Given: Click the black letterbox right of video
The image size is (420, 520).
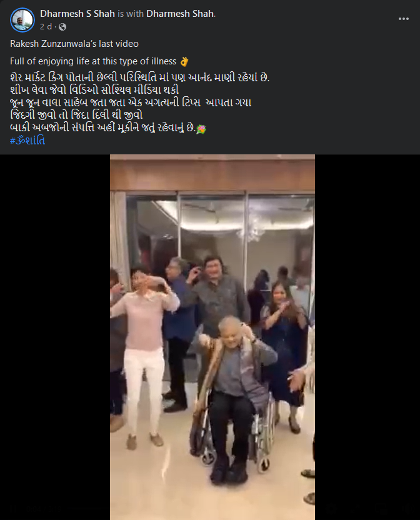Looking at the screenshot, I should pos(367,337).
